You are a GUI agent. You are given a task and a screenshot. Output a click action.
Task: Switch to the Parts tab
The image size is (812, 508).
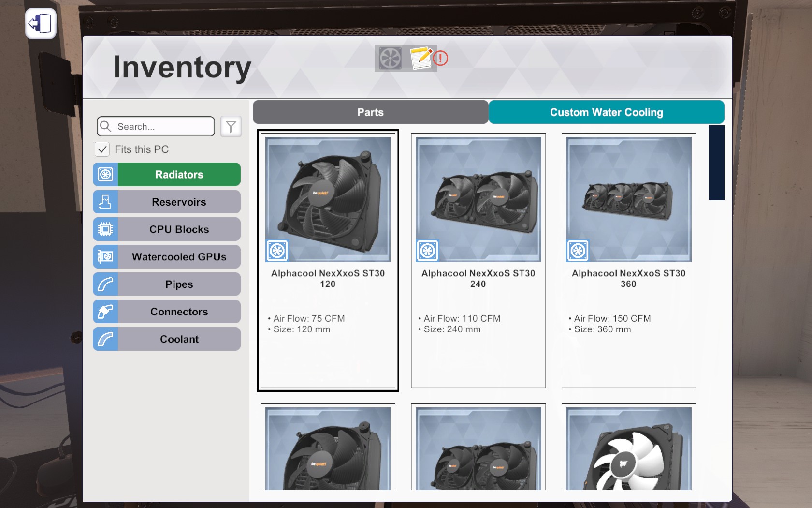click(x=370, y=112)
